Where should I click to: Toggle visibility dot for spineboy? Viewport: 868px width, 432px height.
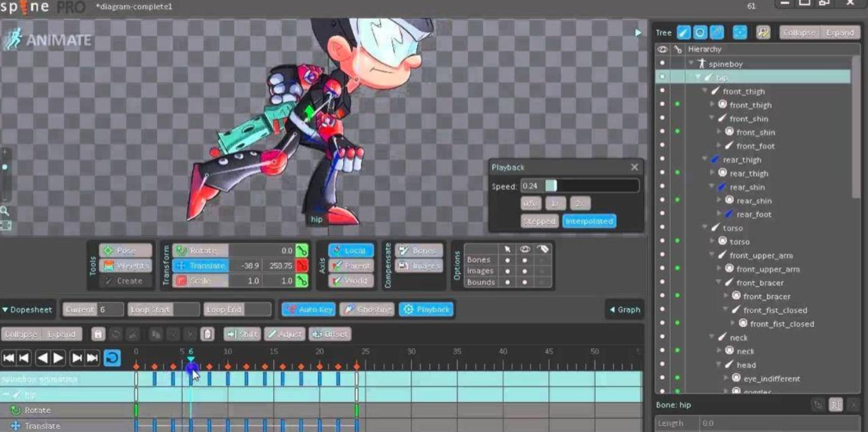pyautogui.click(x=662, y=63)
